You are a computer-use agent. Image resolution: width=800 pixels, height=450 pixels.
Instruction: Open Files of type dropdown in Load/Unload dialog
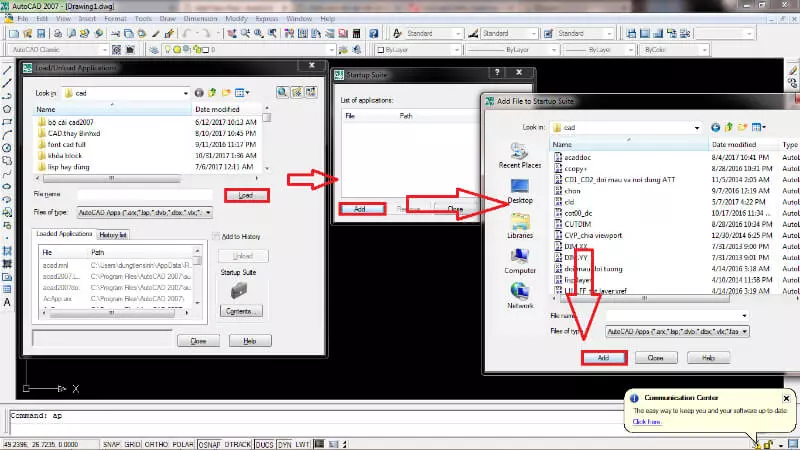(x=208, y=213)
